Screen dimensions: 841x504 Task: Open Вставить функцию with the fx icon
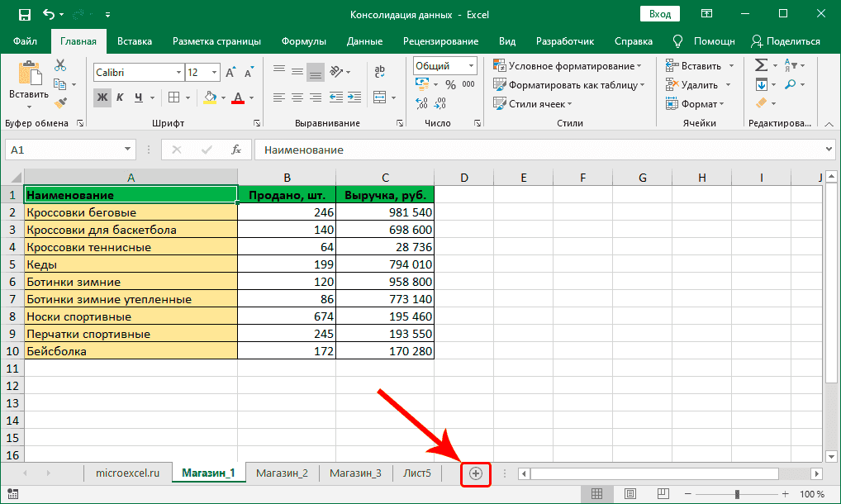click(237, 150)
